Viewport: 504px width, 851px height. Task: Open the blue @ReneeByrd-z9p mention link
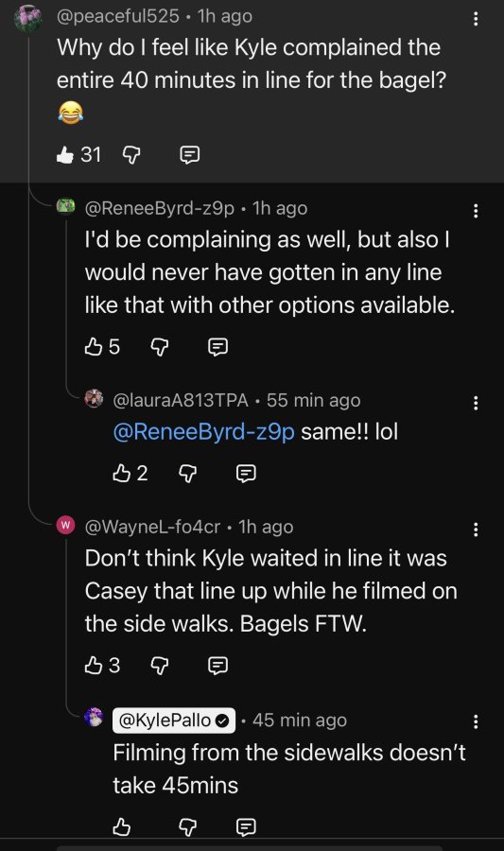pyautogui.click(x=204, y=432)
